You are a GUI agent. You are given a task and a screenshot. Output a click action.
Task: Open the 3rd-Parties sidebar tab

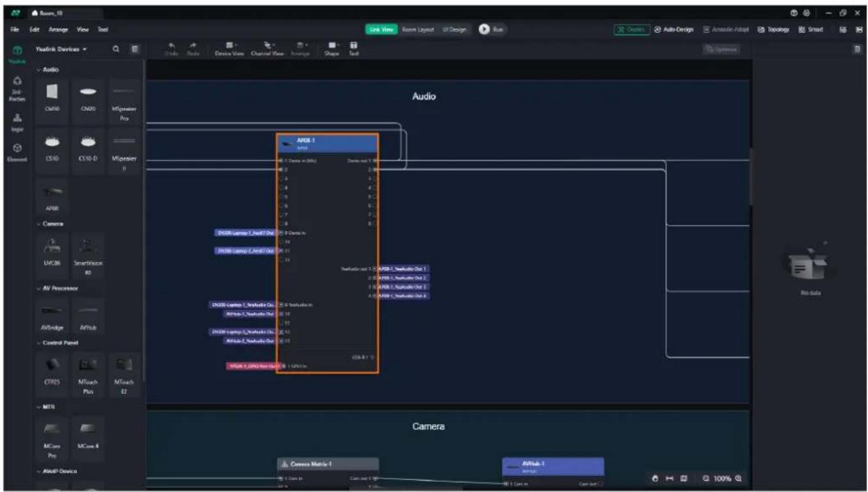coord(17,89)
